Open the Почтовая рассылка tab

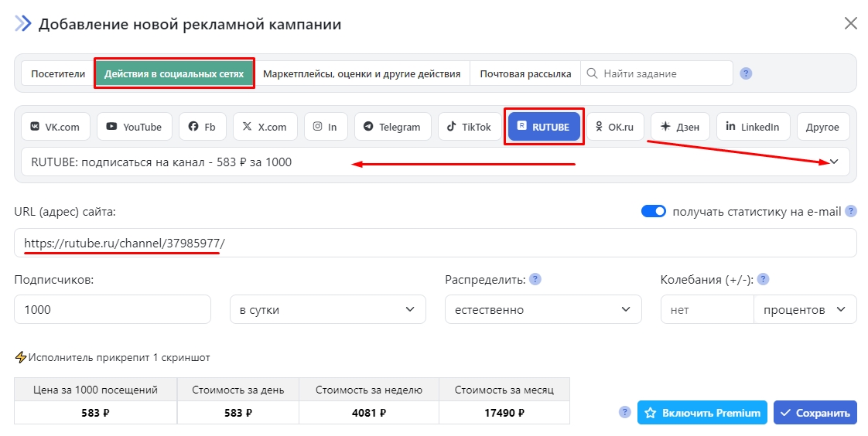pyautogui.click(x=525, y=74)
